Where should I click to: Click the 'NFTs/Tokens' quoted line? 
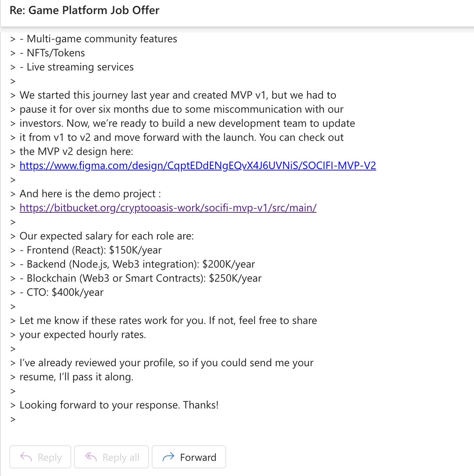(56, 53)
